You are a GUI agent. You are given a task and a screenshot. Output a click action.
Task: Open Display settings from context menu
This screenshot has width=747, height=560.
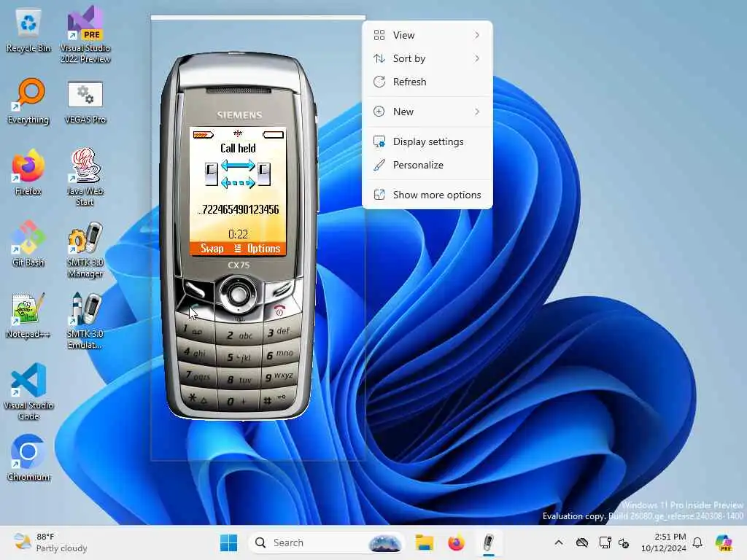tap(427, 142)
